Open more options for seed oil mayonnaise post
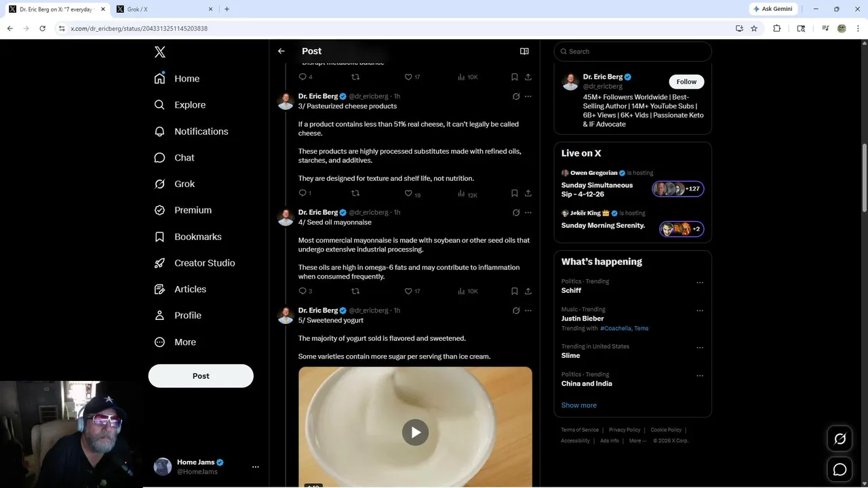Screen dimensions: 868x488 point(528,212)
